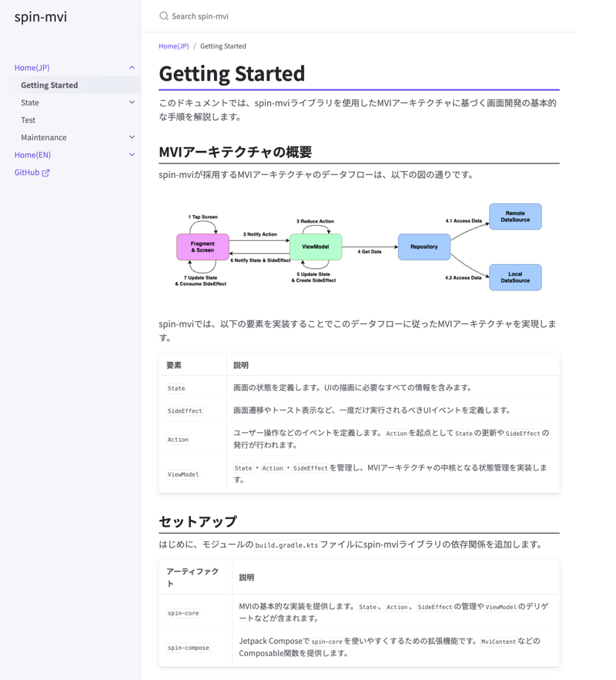Expand the Home(EN) section chevron

[132, 154]
